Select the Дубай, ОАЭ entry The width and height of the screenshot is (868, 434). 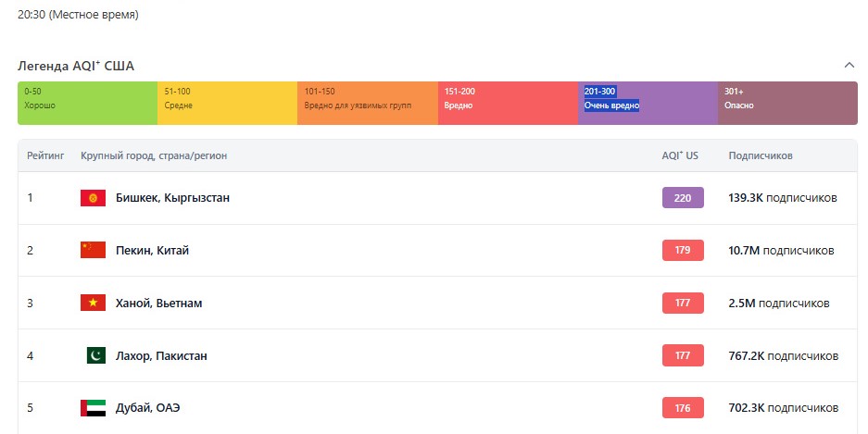[148, 409]
